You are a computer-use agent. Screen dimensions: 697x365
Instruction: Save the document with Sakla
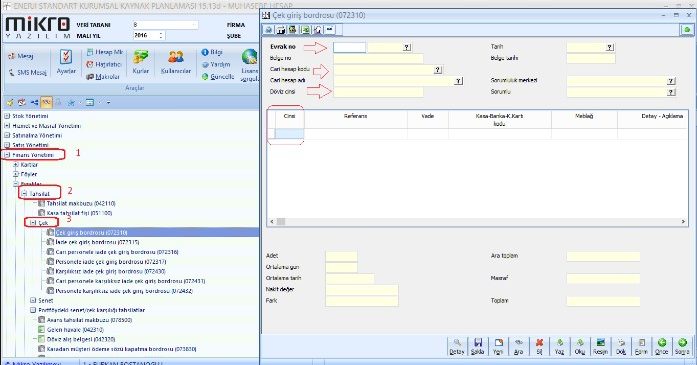(477, 346)
